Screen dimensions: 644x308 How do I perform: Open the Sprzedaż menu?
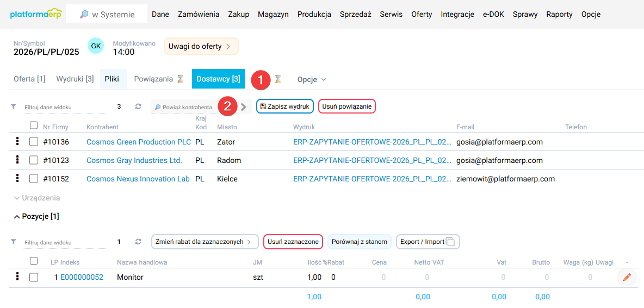(x=356, y=14)
